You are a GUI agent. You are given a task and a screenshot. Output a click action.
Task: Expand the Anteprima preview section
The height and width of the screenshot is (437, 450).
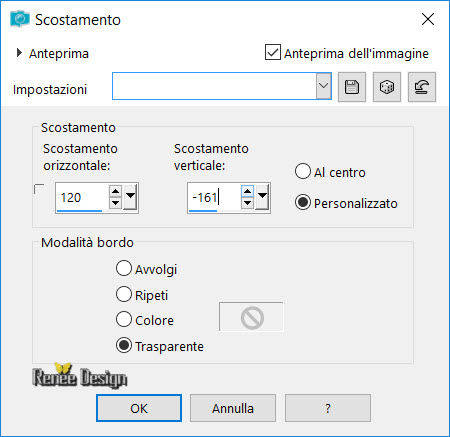pyautogui.click(x=19, y=53)
